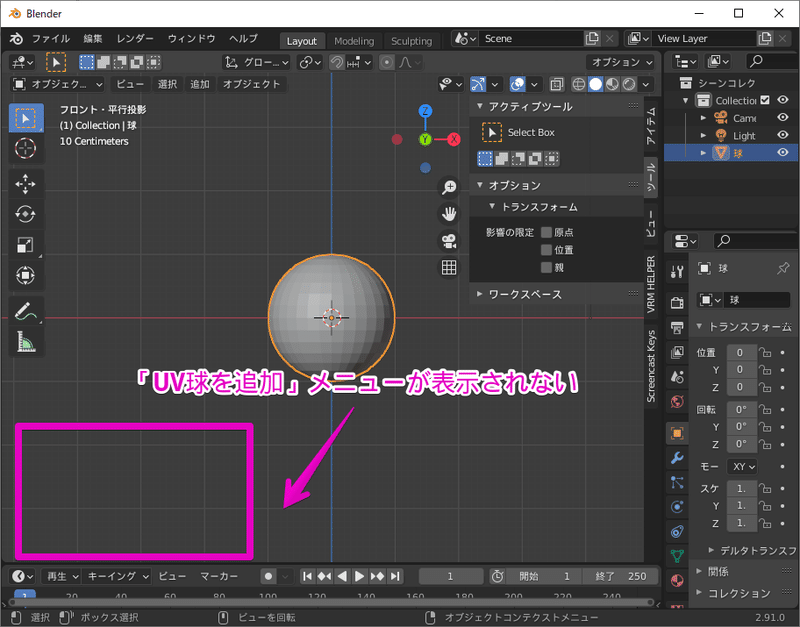
Task: Switch to material preview shading
Action: (x=612, y=84)
